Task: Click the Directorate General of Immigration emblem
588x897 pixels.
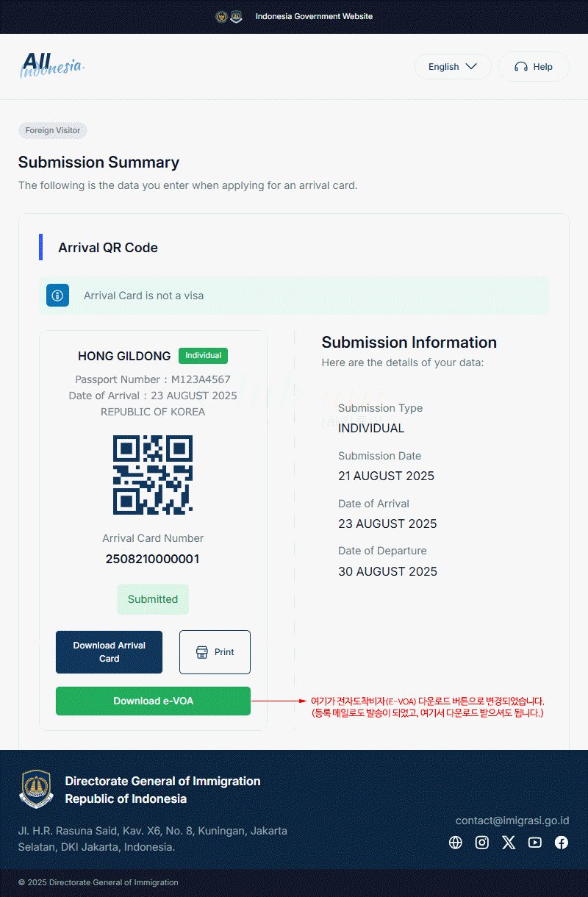Action: click(x=35, y=790)
